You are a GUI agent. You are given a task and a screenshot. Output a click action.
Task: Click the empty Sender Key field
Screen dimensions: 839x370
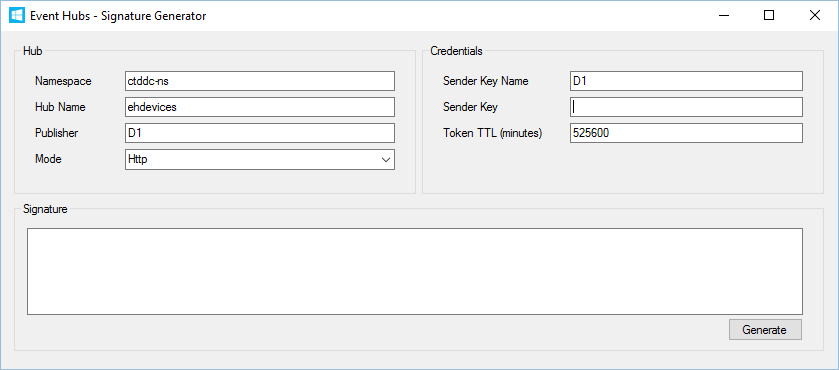(687, 107)
